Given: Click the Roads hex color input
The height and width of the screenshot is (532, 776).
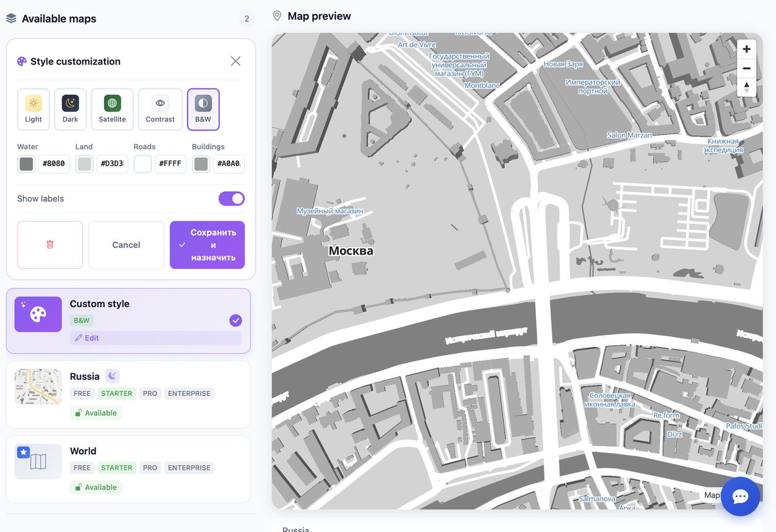Looking at the screenshot, I should 171,164.
